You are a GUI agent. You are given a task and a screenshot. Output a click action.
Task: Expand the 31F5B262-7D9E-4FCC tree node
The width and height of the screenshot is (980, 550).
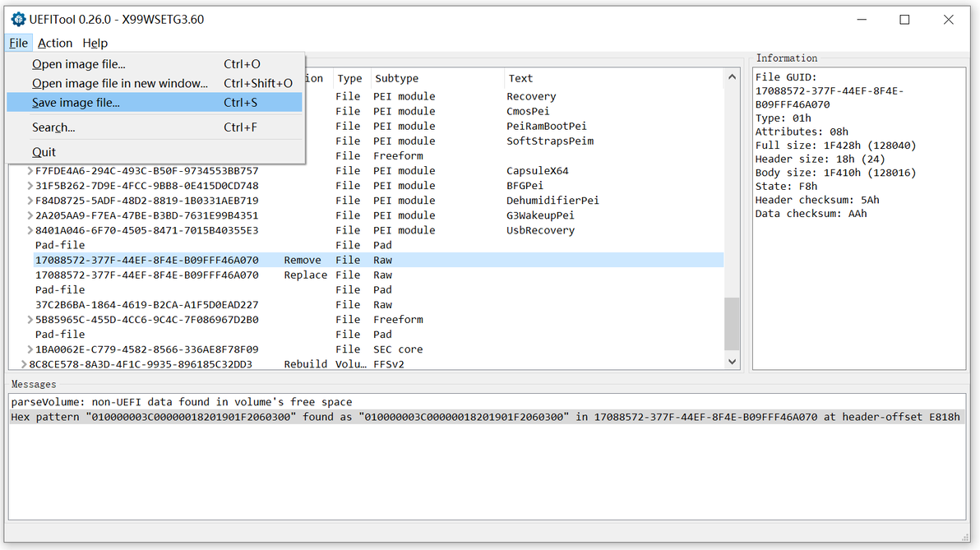coord(30,186)
